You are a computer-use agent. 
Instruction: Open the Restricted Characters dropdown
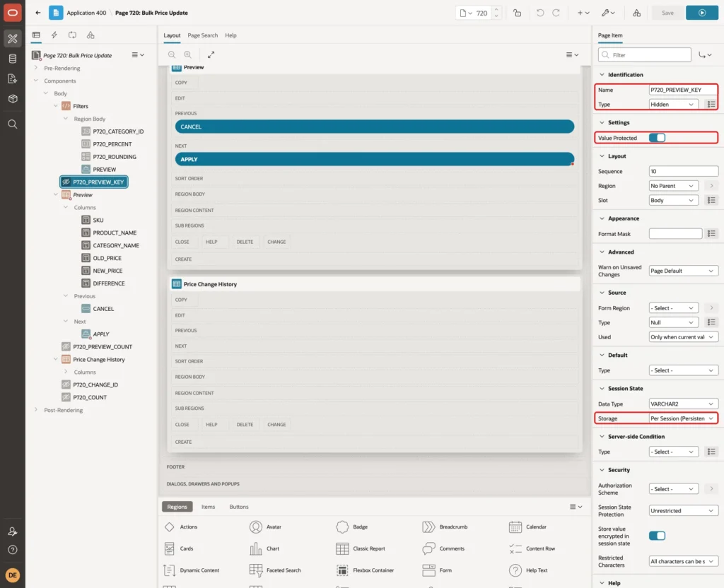coord(684,561)
